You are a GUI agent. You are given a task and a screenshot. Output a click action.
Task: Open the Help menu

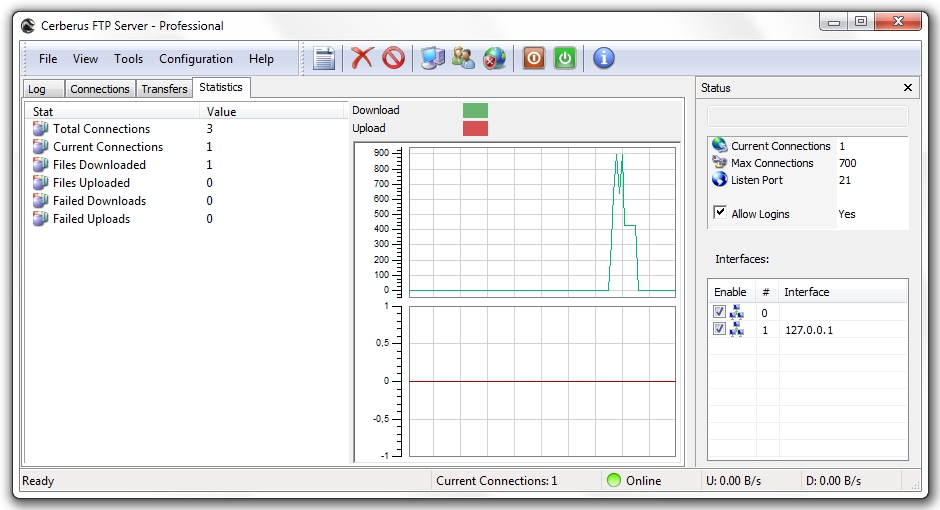tap(261, 59)
